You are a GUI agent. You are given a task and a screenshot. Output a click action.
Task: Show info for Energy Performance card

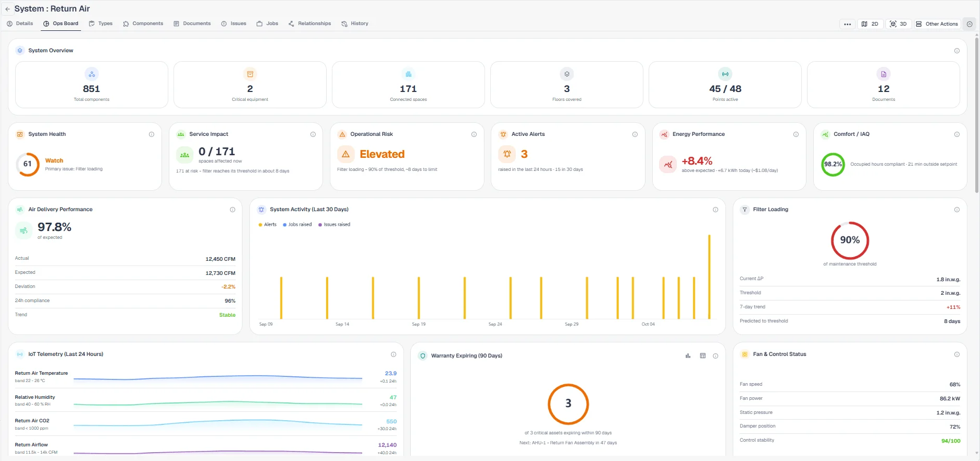point(796,134)
